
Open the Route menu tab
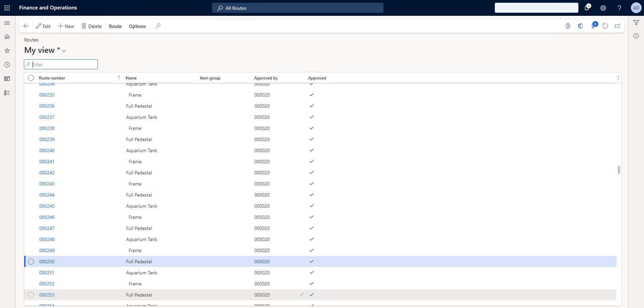[115, 26]
